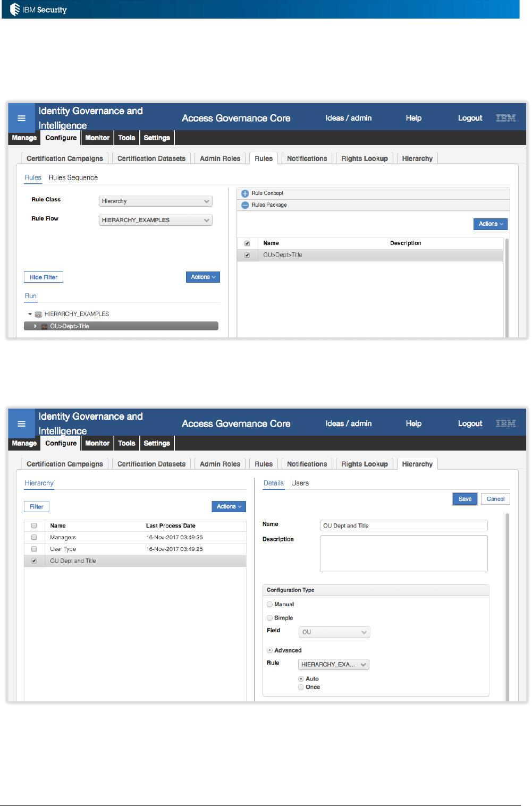This screenshot has width=532, height=806.
Task: Select Managers row in Hierarchy list
Action: [x=135, y=537]
